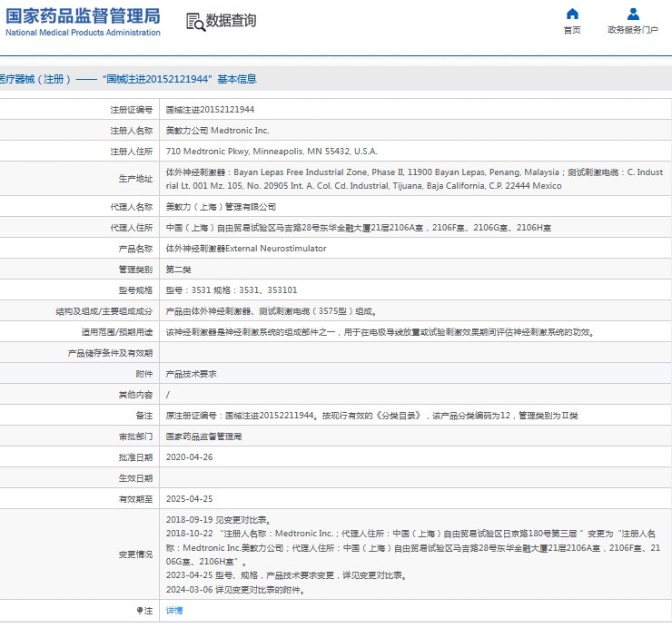672x628 pixels.
Task: Select agent name 美敦力（上海）管理有限公司
Action: coord(221,207)
